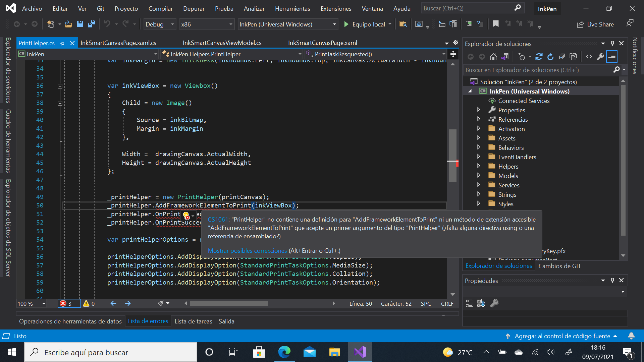The height and width of the screenshot is (362, 644).
Task: Go to Home in Solution Explorer toolbar
Action: point(493,57)
